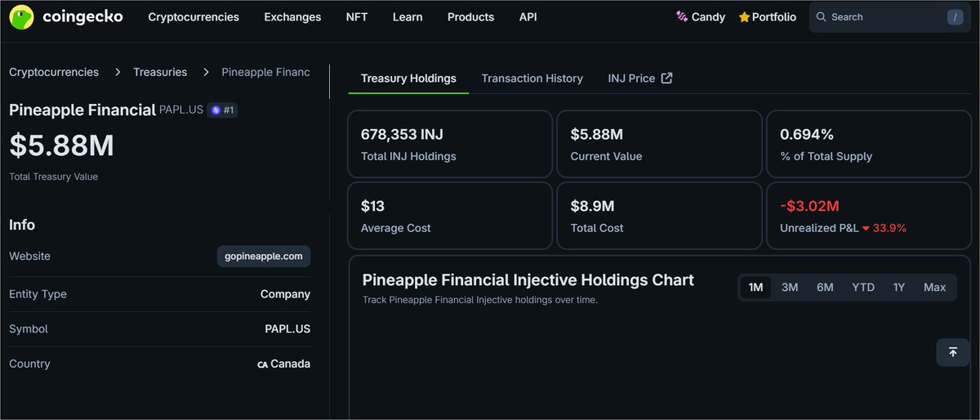Click the $5.88M Total Treasury Value figure
The height and width of the screenshot is (420, 980).
click(61, 145)
